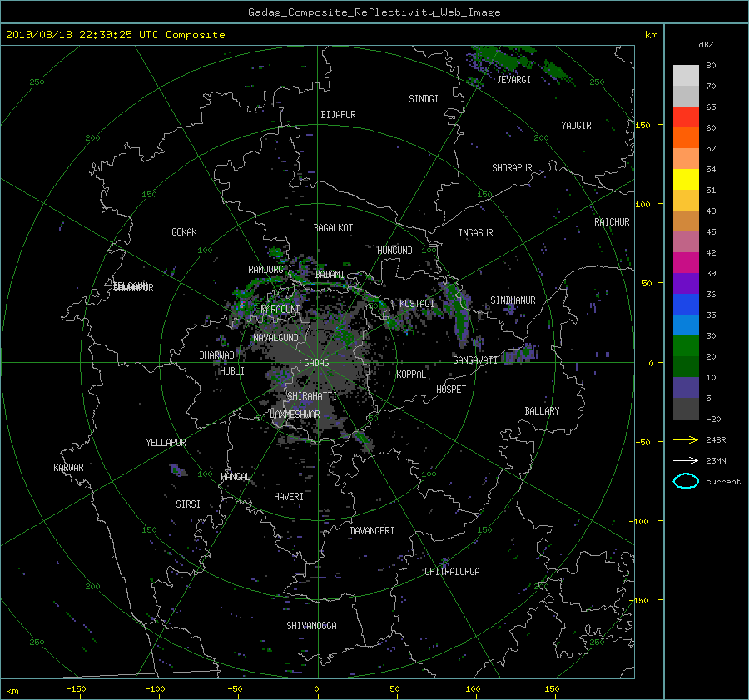Click the BIJAPUR city label
Screen dimensions: 749x700
pyautogui.click(x=338, y=115)
